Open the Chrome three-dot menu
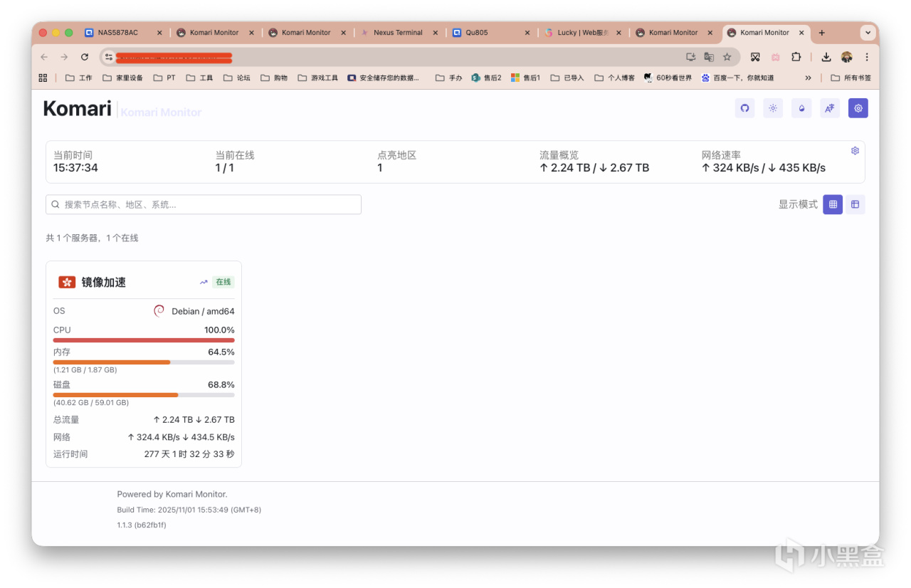This screenshot has width=911, height=588. pyautogui.click(x=867, y=57)
